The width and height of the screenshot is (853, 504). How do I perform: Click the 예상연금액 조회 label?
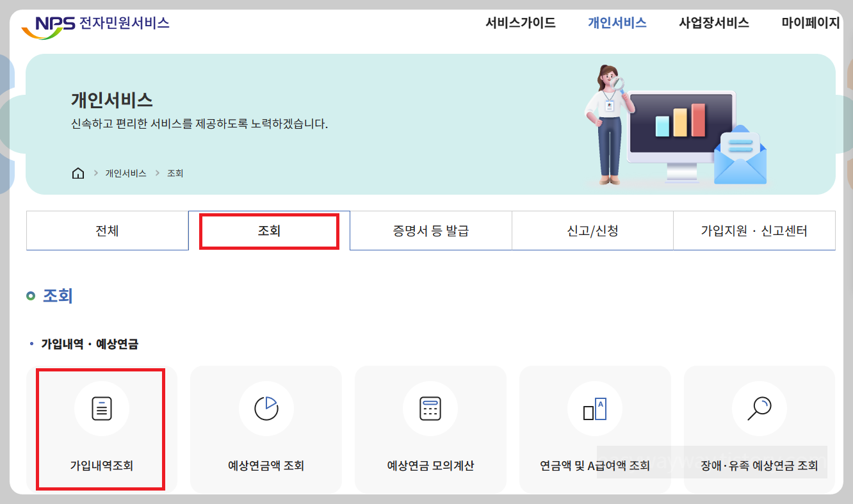tap(266, 466)
